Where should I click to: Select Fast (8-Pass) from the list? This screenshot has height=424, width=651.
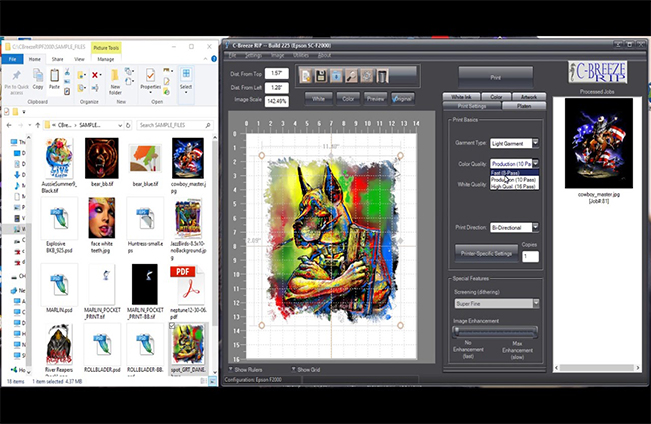514,173
